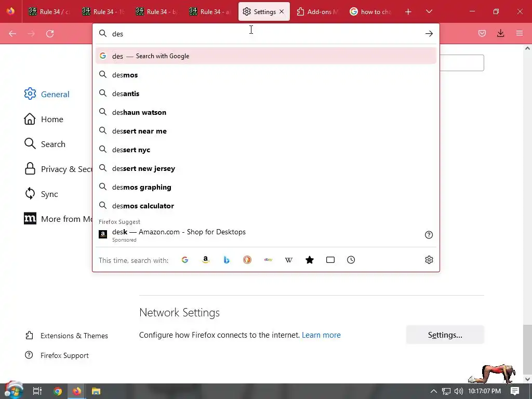This screenshot has height=399, width=532.
Task: Open search settings gear in dropdown
Action: click(429, 260)
